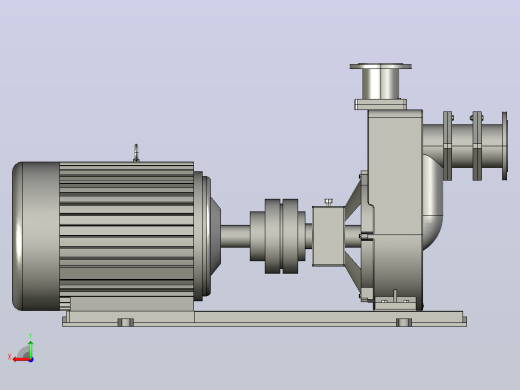Select the shaft coupling between motor and pump
Screen dimensions: 520x390
tap(278, 236)
